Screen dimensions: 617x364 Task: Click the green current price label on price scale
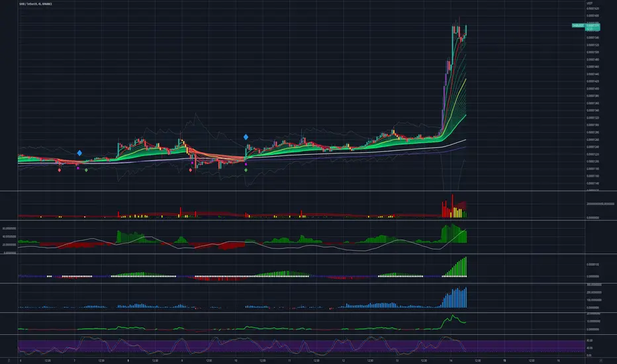(x=593, y=26)
